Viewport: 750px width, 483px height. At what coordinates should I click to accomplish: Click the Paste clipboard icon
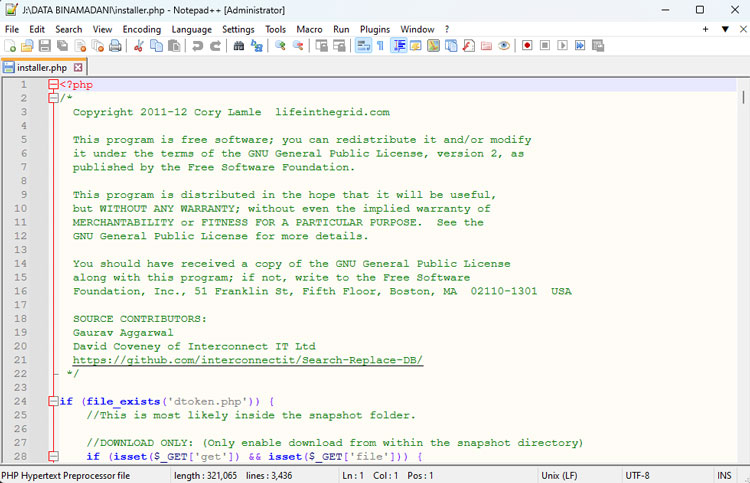tap(174, 46)
